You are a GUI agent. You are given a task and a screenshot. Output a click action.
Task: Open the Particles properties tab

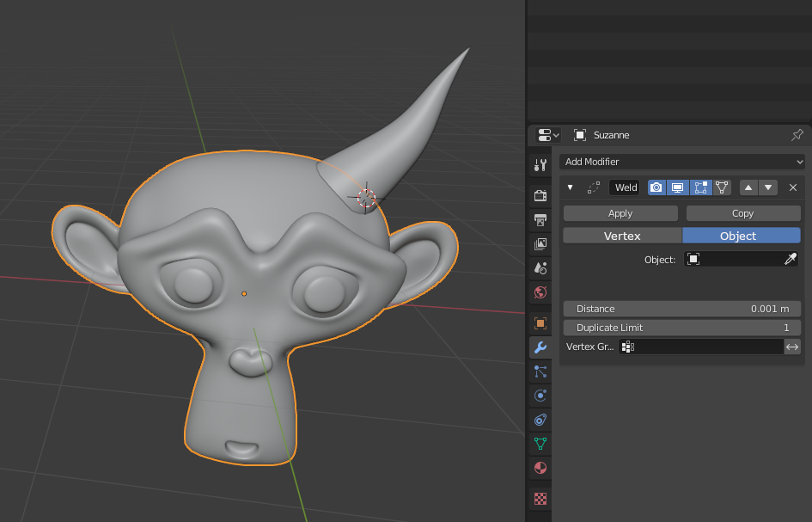click(x=540, y=372)
